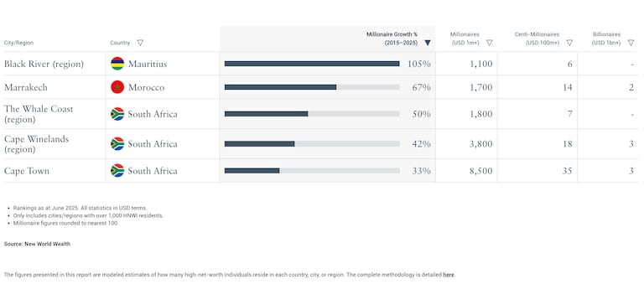Open the Millionaires (USD 1m+) sort arrow
Viewport: 644px width, 305px height.
[x=489, y=43]
